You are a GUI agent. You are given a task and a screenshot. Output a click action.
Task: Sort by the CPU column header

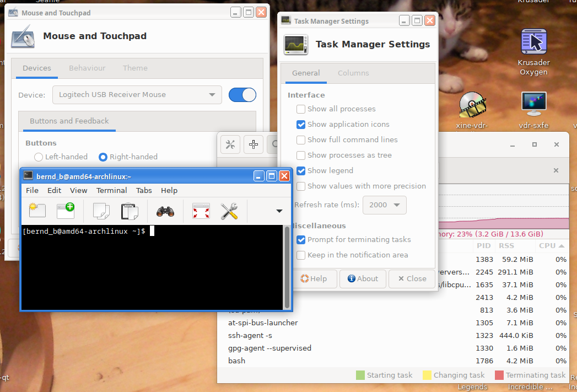pyautogui.click(x=551, y=246)
